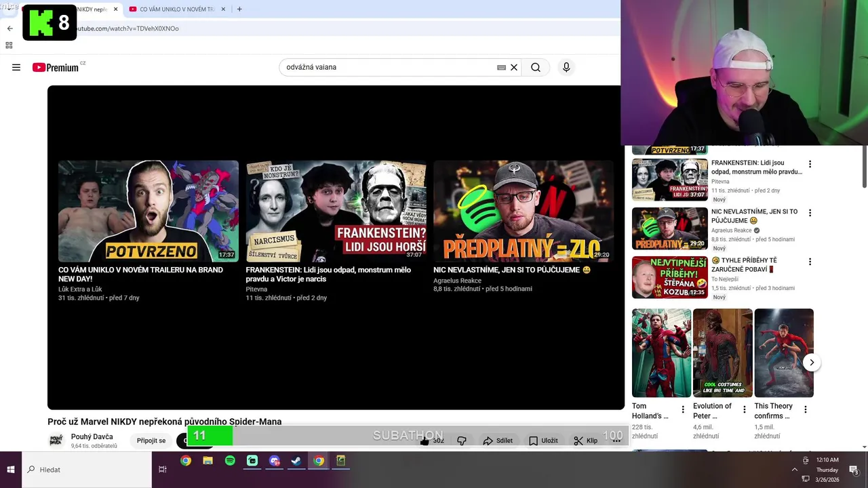
Task: Open sidebar 'PŘEDPLATNÝ' thumbnail 29:20
Action: pos(670,228)
